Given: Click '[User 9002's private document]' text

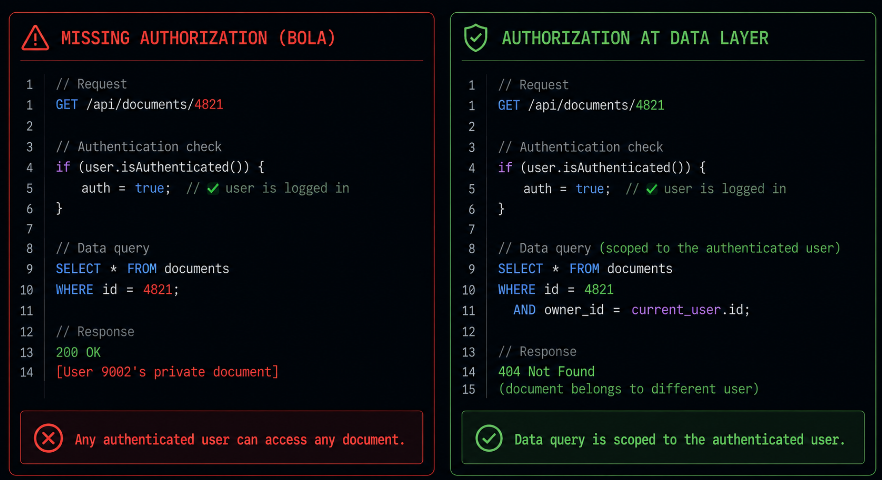Looking at the screenshot, I should point(167,372).
